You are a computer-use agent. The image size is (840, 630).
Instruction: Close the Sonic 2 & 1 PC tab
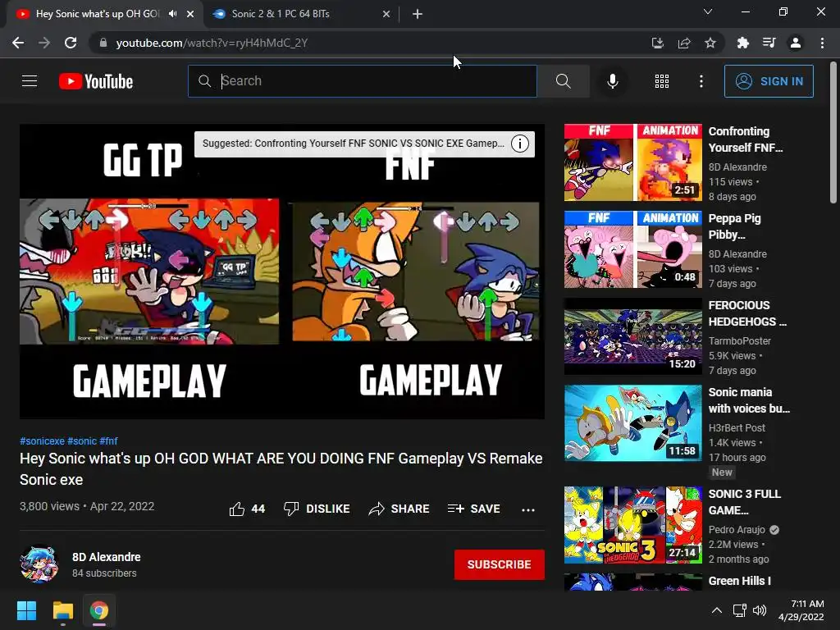(x=386, y=14)
